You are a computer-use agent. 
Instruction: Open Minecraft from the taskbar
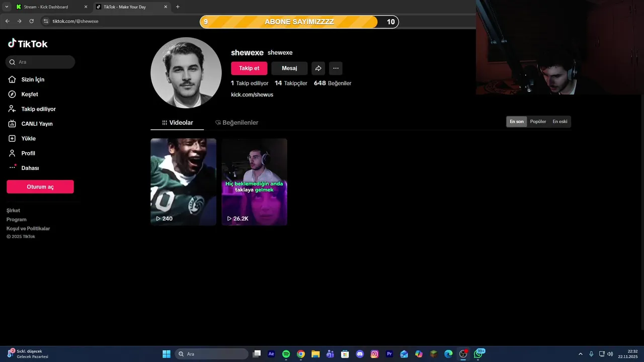tap(433, 354)
